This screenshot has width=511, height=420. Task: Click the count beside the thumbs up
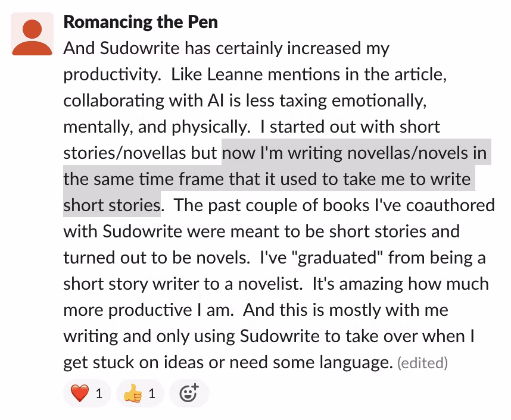(x=152, y=393)
